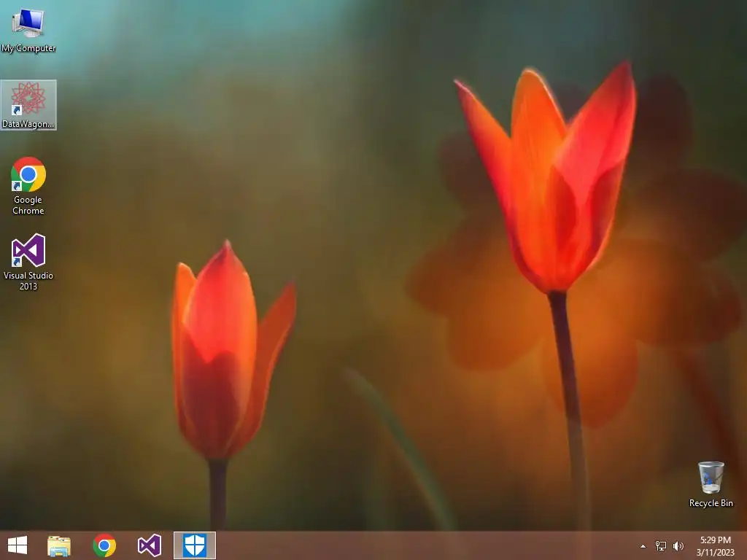The width and height of the screenshot is (747, 560).
Task: Open the network status tray icon
Action: [661, 546]
